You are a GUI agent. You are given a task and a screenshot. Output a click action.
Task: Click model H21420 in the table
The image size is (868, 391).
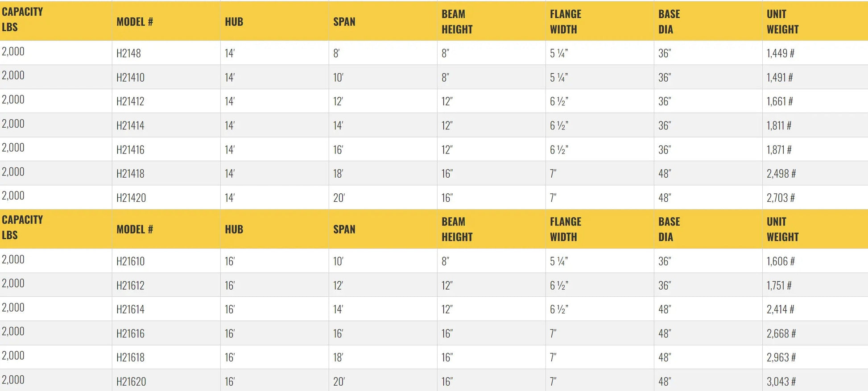pyautogui.click(x=131, y=198)
